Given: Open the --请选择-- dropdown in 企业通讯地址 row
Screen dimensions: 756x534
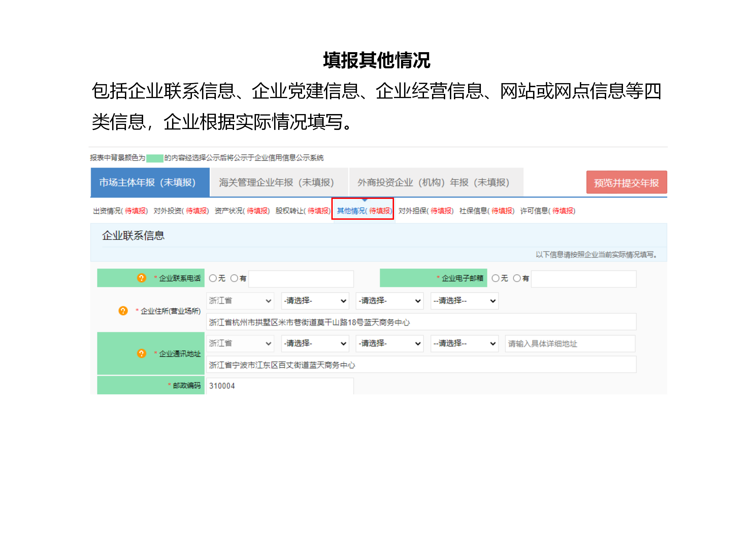Looking at the screenshot, I should point(464,343).
